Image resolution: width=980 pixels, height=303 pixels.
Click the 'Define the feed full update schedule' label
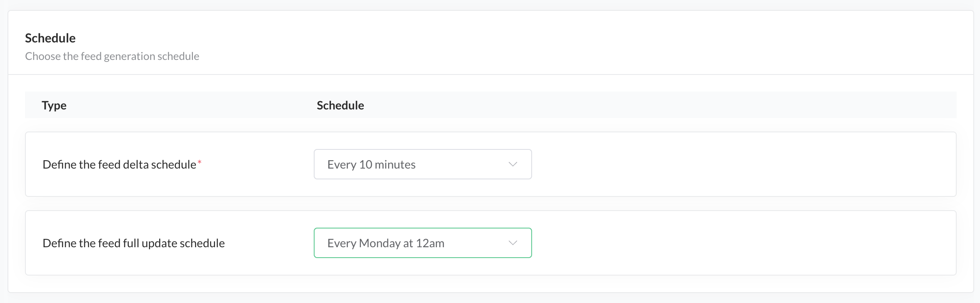click(134, 243)
